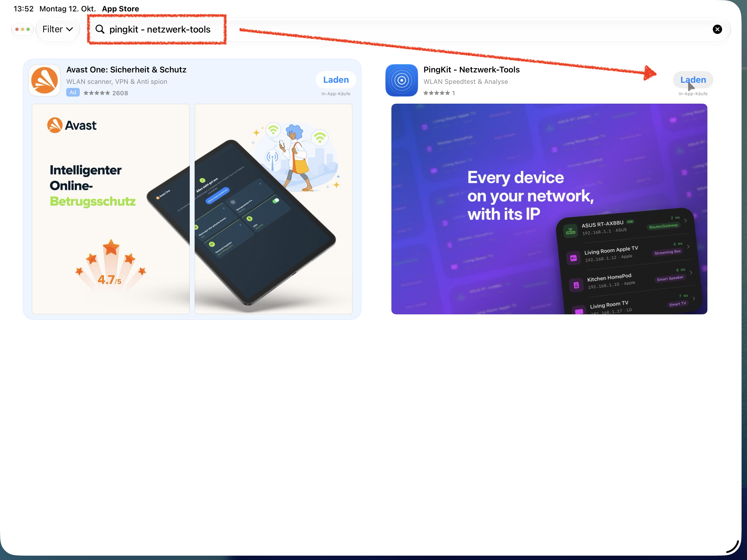View Avast tablet illustration screenshot

[x=274, y=209]
